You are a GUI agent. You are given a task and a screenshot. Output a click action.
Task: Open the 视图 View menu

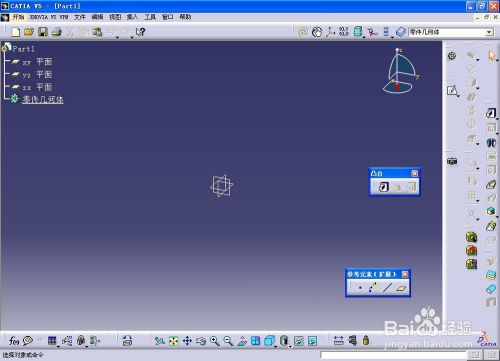tap(115, 17)
